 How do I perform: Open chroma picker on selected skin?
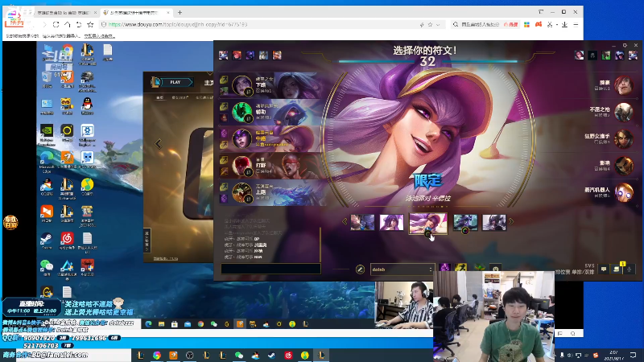point(428,234)
